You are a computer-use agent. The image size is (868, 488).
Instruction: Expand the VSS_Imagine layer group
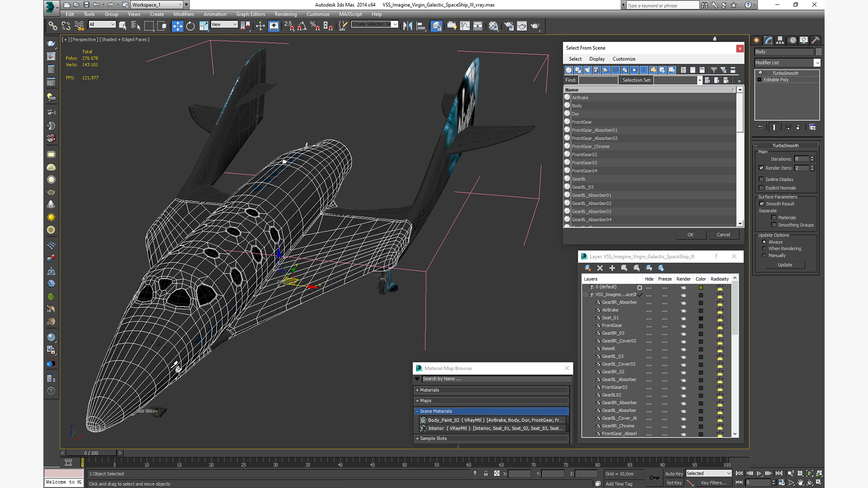click(x=585, y=294)
